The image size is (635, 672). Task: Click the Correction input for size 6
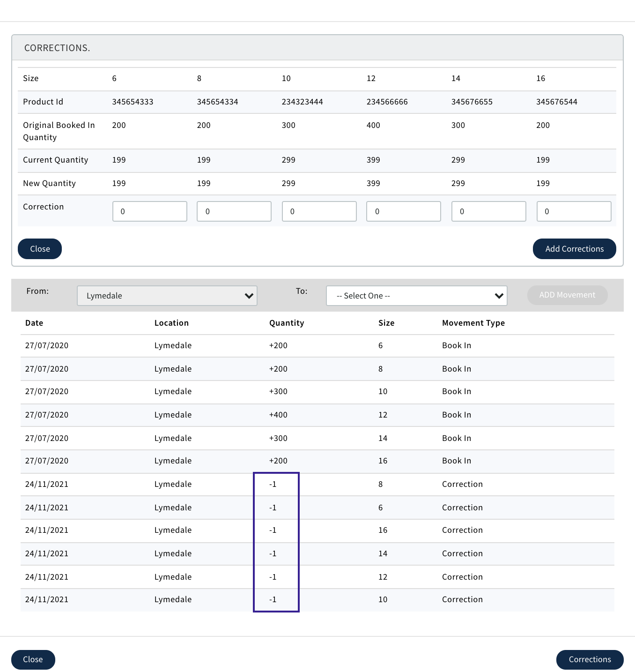(149, 211)
